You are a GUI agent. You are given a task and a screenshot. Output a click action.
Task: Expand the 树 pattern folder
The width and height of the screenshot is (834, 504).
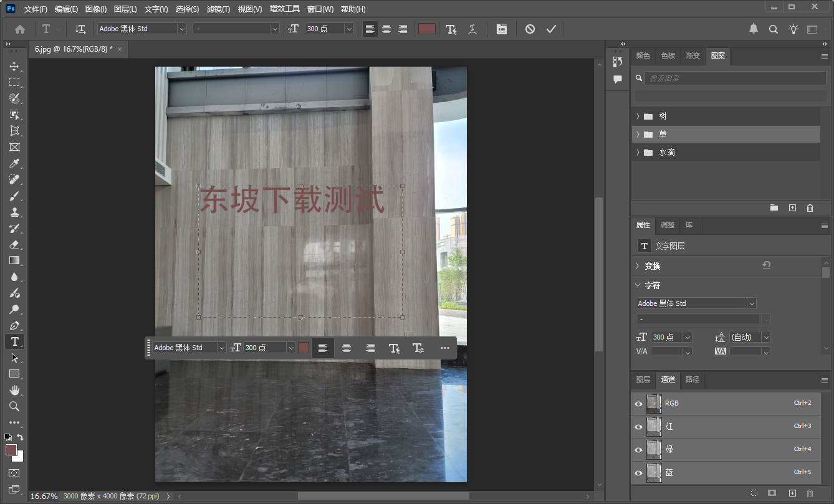point(636,115)
